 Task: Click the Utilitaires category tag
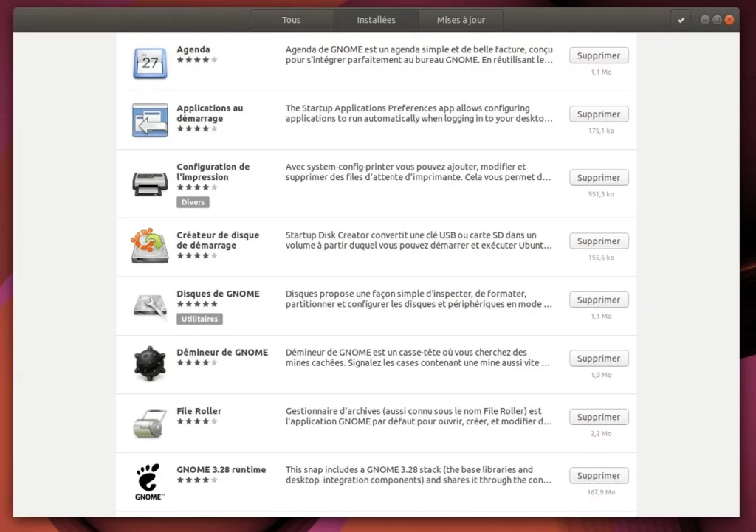(199, 319)
